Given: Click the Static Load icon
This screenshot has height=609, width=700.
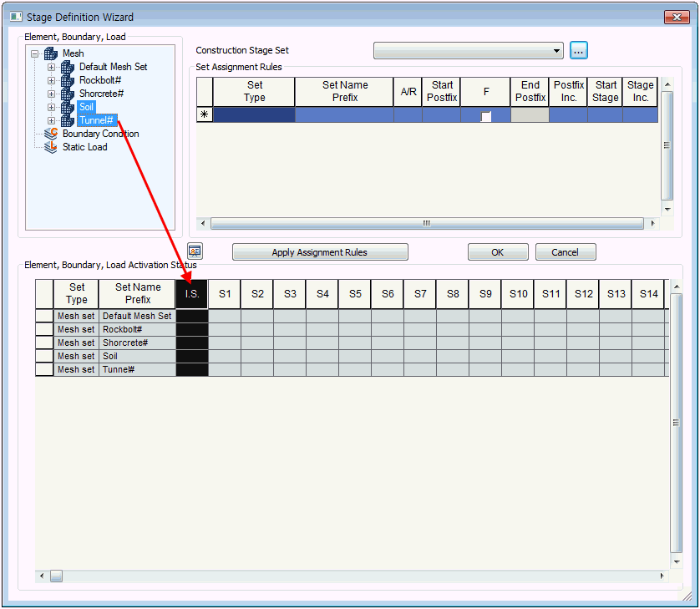Looking at the screenshot, I should [x=51, y=147].
